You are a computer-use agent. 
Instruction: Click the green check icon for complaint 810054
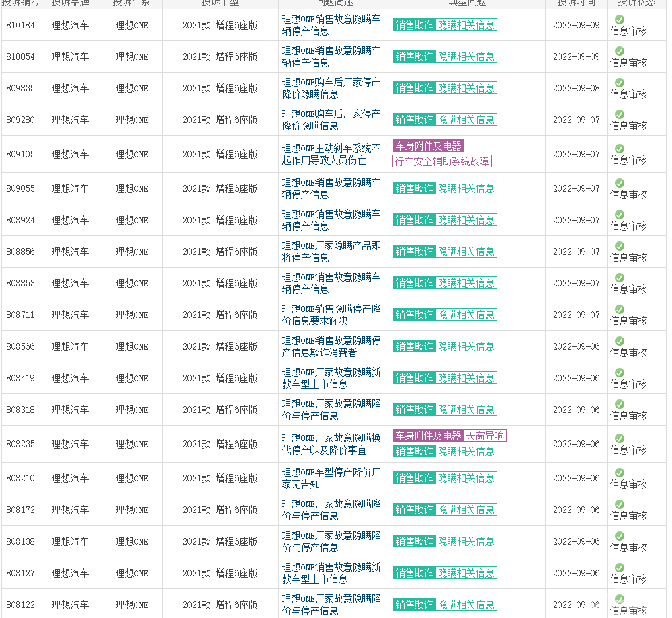[620, 51]
